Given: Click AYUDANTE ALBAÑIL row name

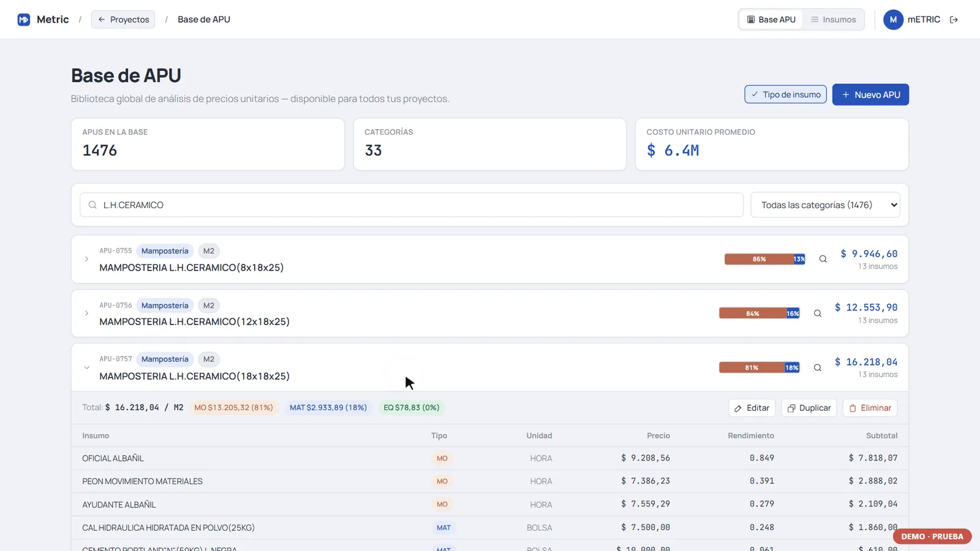Looking at the screenshot, I should coord(119,505).
